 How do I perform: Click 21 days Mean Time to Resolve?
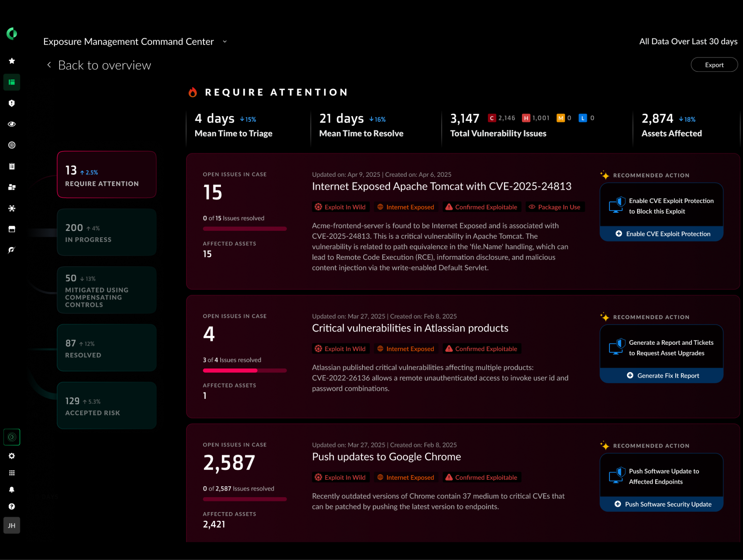tap(361, 125)
